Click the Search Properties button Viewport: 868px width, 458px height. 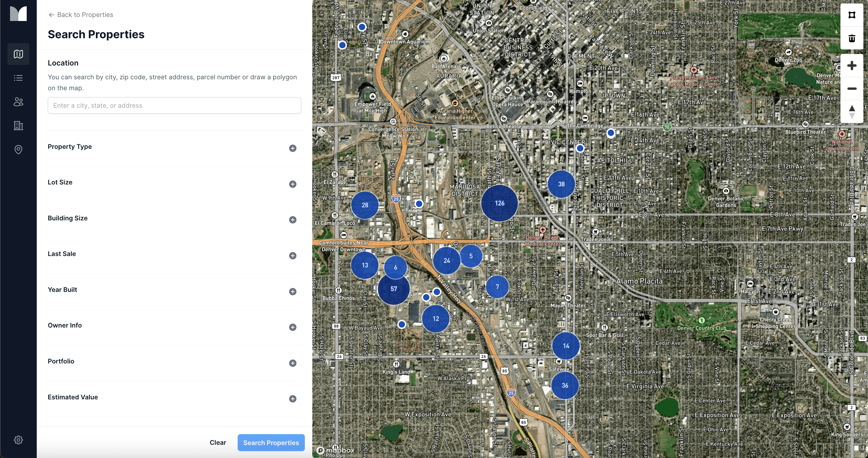tap(271, 442)
